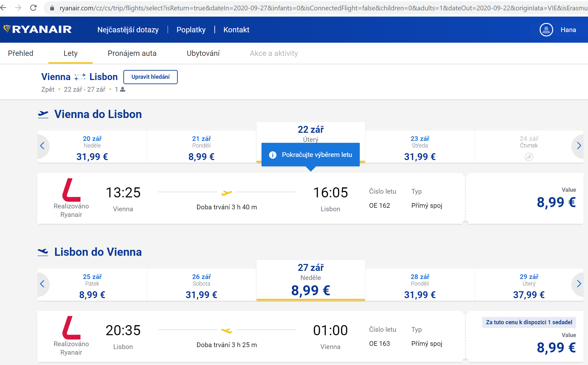Choose the 8,99 € Value fare for OE 162
Image resolution: width=588 pixels, height=365 pixels.
click(x=556, y=202)
